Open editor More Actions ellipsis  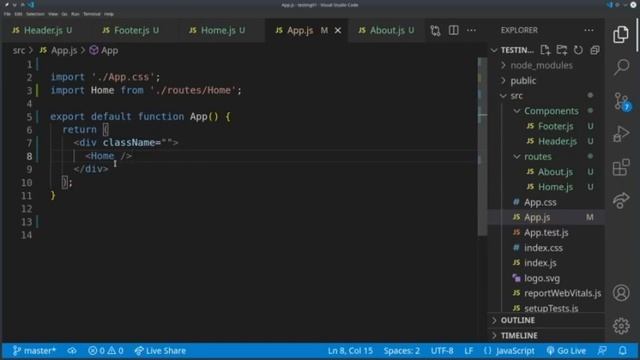(x=471, y=30)
